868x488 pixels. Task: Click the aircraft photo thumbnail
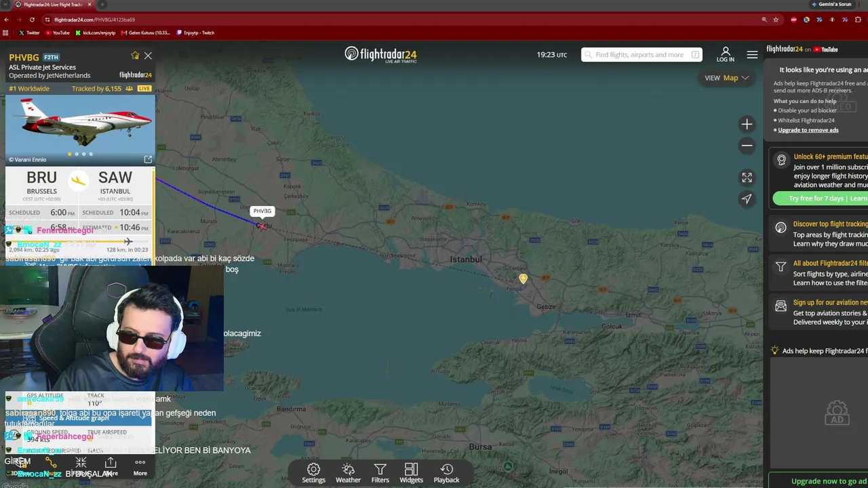pos(80,130)
